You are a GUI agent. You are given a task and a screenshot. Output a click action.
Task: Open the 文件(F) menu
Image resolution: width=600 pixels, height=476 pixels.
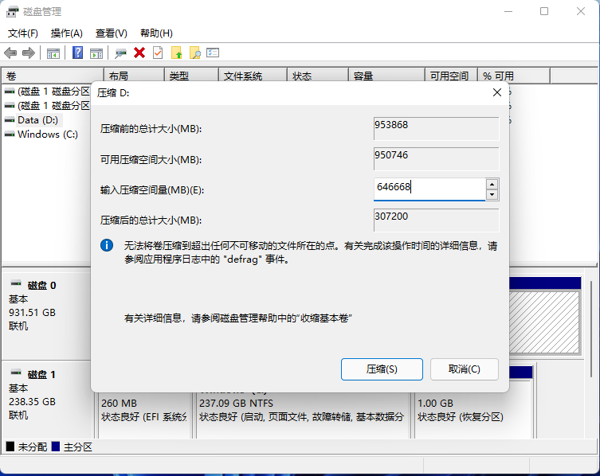click(x=23, y=33)
